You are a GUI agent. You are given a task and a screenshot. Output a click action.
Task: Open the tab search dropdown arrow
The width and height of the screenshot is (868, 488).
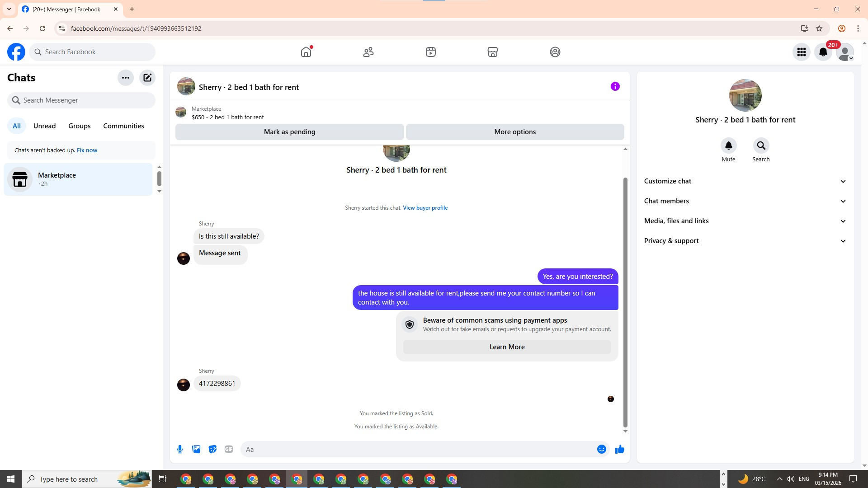(9, 9)
